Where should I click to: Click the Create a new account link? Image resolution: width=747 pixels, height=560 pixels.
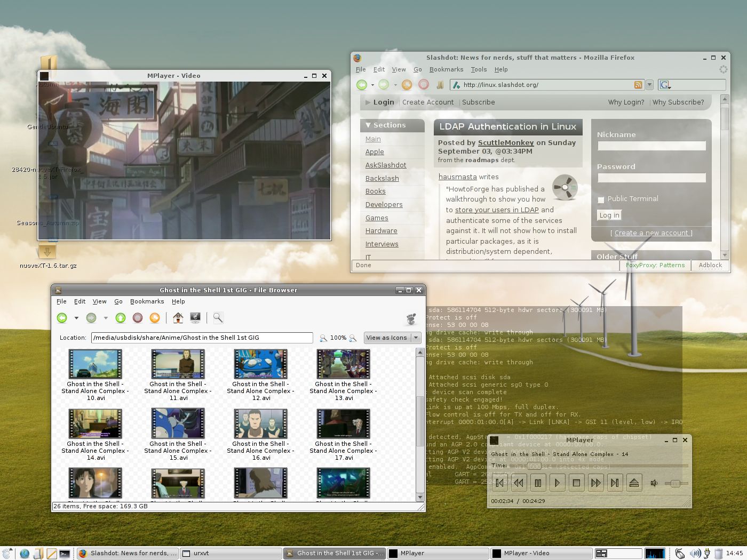click(651, 233)
